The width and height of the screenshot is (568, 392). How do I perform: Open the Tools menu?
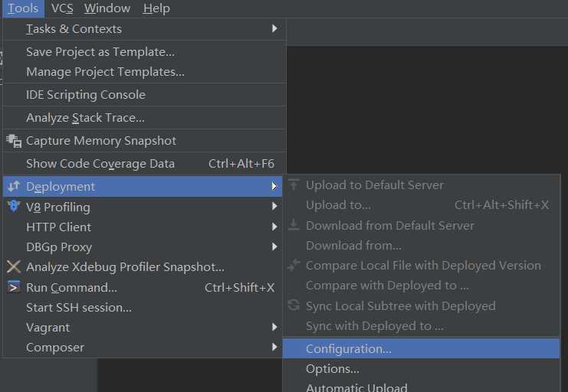click(x=23, y=8)
